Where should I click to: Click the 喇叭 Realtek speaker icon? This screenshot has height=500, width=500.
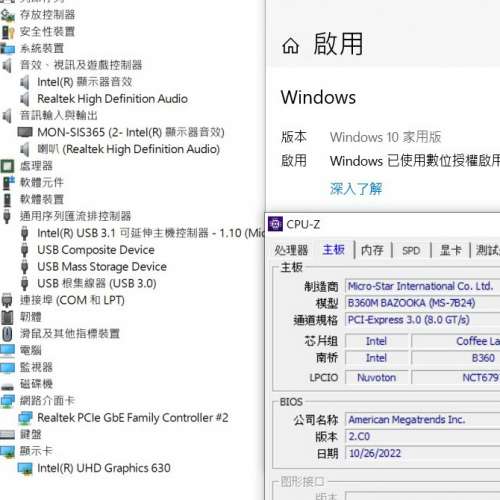(25, 149)
